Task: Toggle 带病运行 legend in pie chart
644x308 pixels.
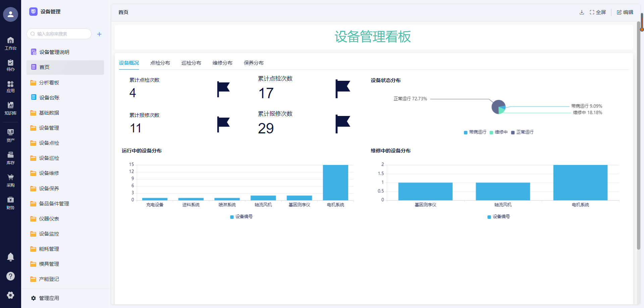Action: 475,132
